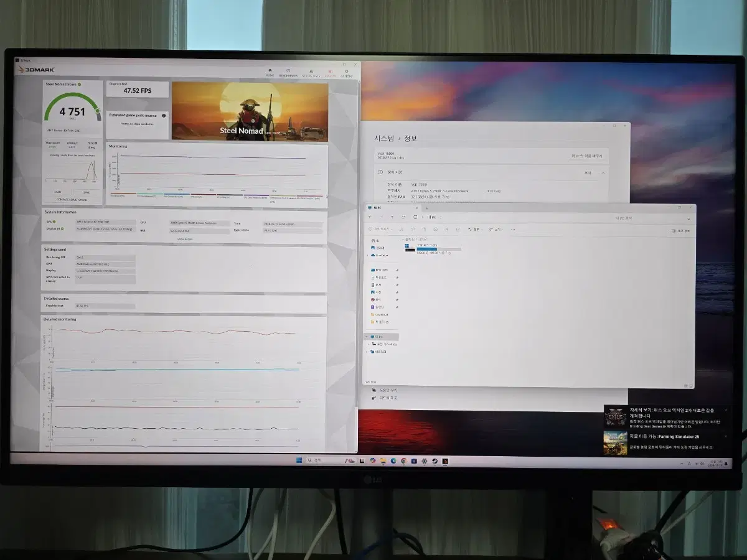The image size is (747, 560).
Task: Click the Copy icon in Explorer toolbar
Action: pos(413,230)
